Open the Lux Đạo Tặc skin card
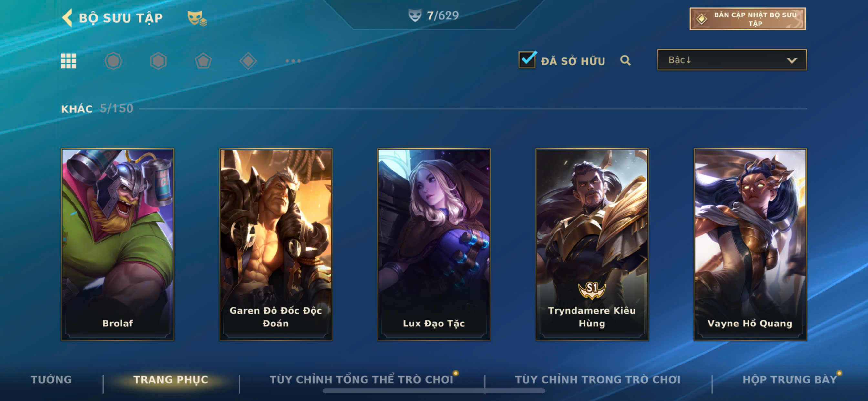 pyautogui.click(x=434, y=244)
